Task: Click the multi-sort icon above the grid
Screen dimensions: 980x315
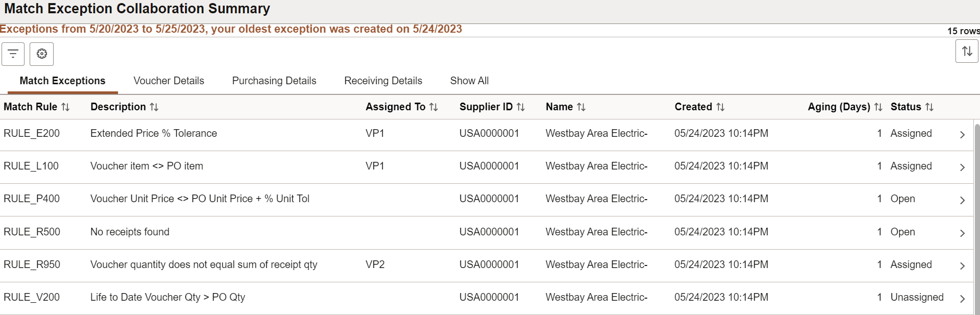Action: [967, 51]
